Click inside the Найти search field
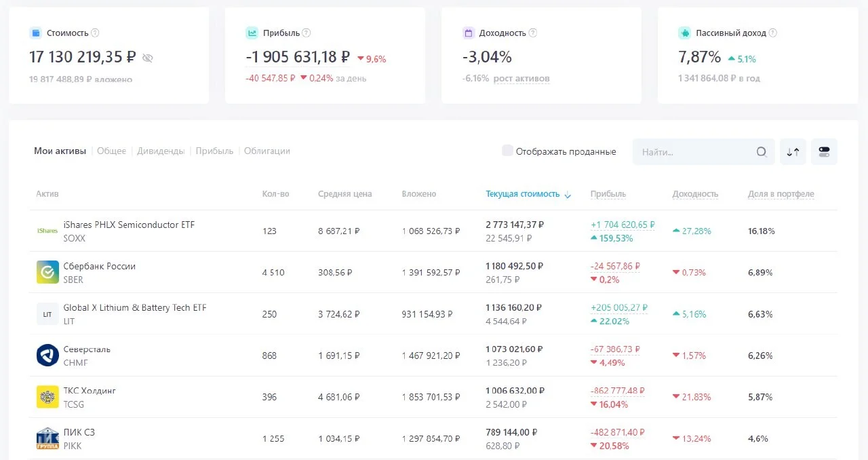The height and width of the screenshot is (460, 868). (703, 152)
